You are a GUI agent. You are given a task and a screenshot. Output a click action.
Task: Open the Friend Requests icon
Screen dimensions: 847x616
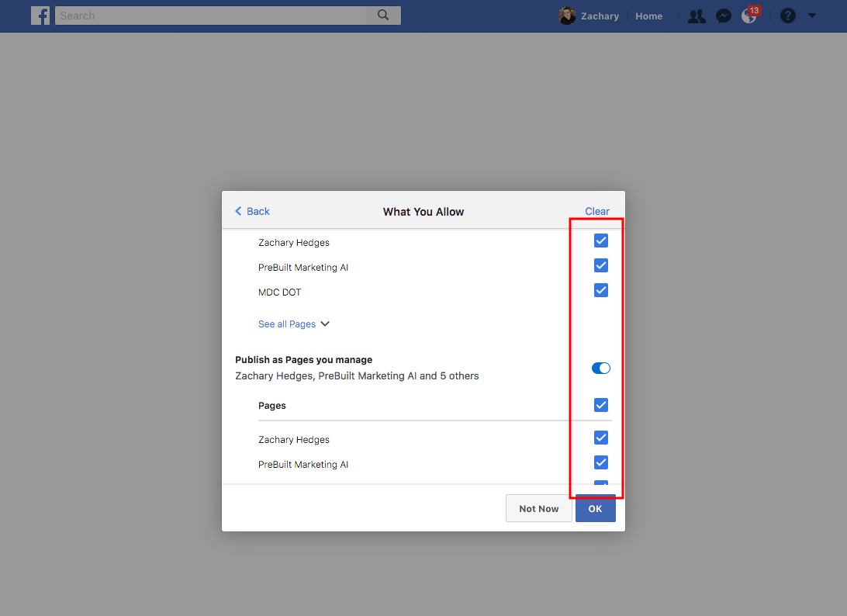[x=697, y=16]
